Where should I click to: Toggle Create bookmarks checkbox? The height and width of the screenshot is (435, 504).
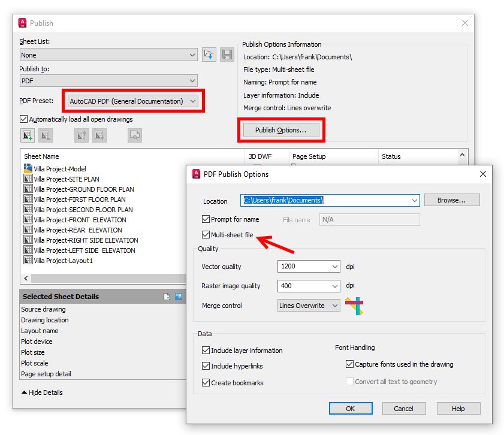[206, 383]
